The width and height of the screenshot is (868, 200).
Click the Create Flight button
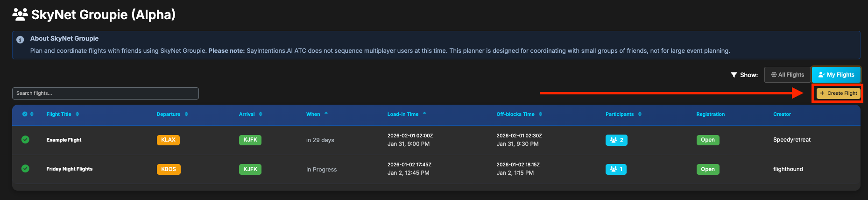pos(838,93)
